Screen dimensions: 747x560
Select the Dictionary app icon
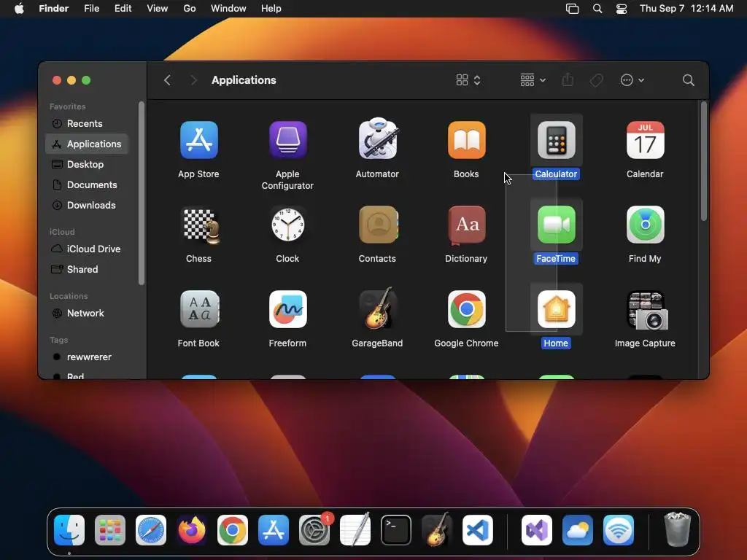click(466, 225)
